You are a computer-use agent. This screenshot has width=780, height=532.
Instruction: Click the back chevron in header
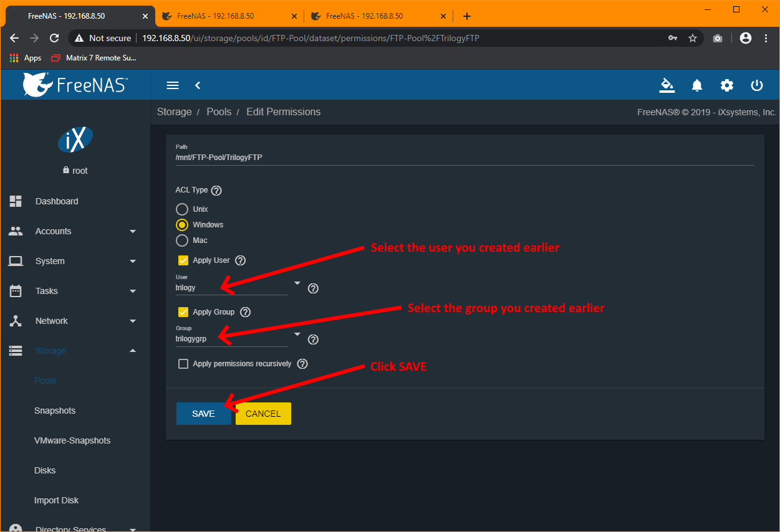198,85
